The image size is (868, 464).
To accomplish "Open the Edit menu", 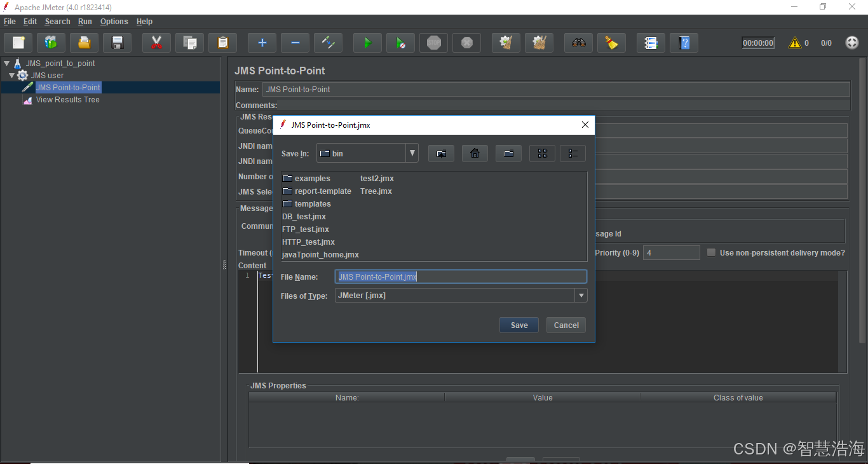I will click(x=30, y=22).
